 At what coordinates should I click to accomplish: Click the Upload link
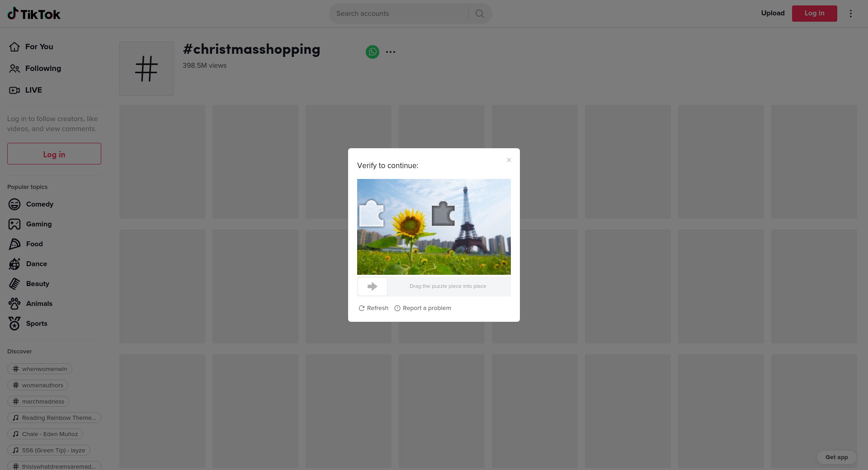(x=773, y=13)
